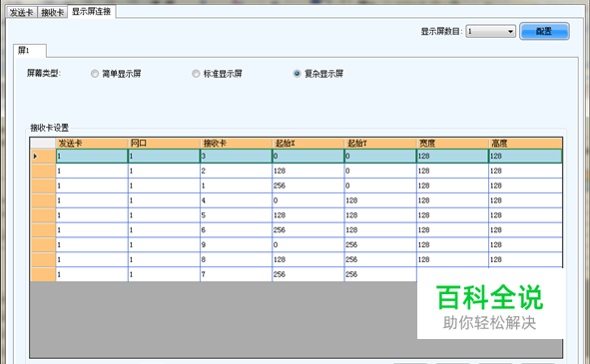Screen dimensions: 590x364
Task: Click the 起始X cell in receiver card 2 row
Action: [x=308, y=171]
